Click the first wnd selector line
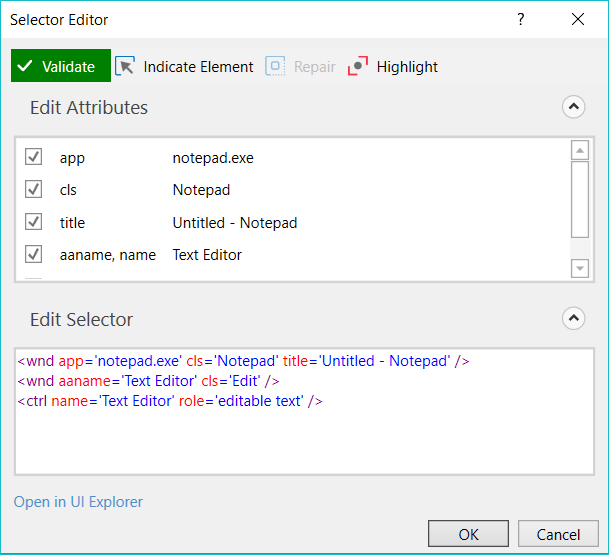 pyautogui.click(x=243, y=361)
